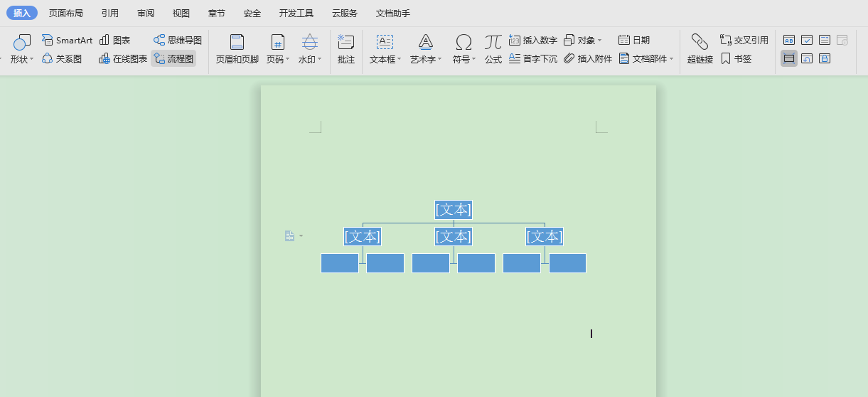Switch to the Page Layout (页面布局) tab

tap(66, 14)
